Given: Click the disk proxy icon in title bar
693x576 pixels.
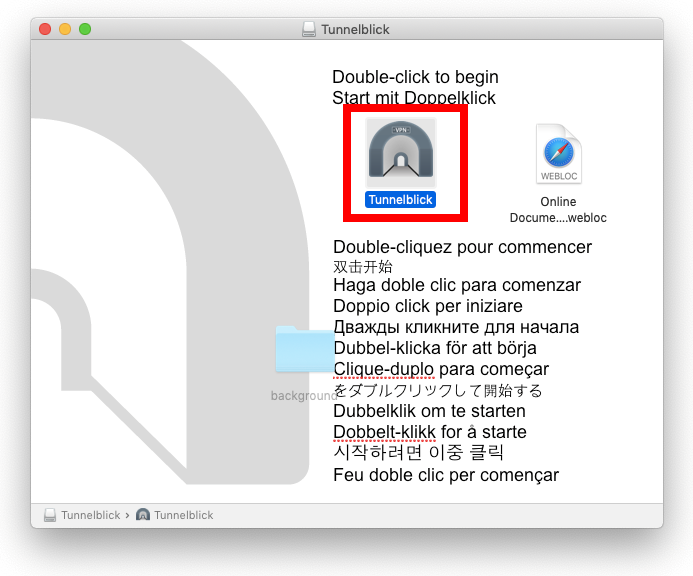Looking at the screenshot, I should click(309, 29).
